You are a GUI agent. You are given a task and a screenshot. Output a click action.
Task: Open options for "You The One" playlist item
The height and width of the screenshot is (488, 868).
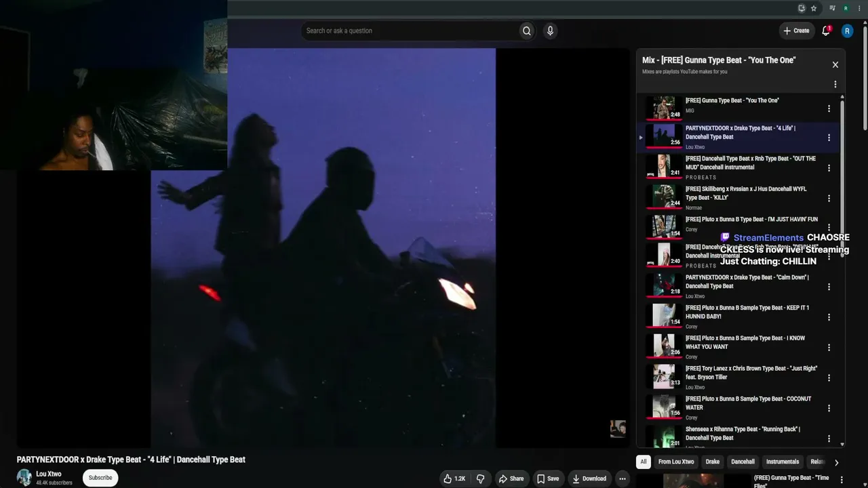[829, 108]
